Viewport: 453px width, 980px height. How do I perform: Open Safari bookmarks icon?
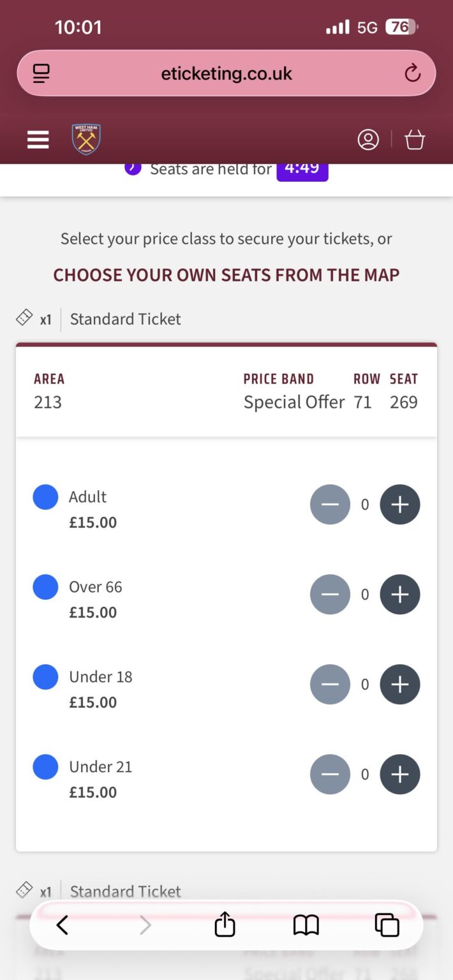point(306,924)
